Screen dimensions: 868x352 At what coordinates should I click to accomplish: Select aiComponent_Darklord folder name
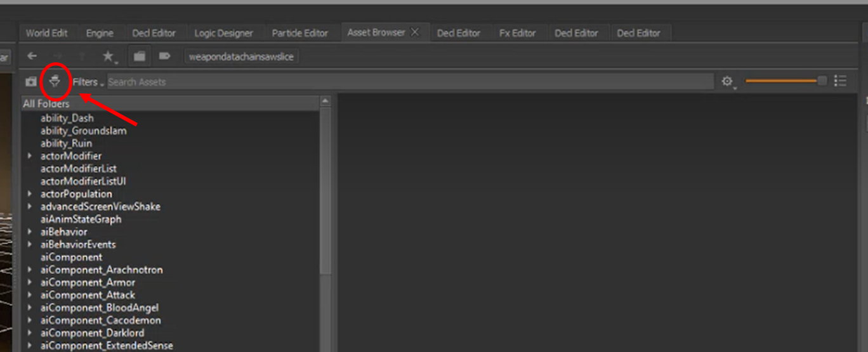[92, 334]
